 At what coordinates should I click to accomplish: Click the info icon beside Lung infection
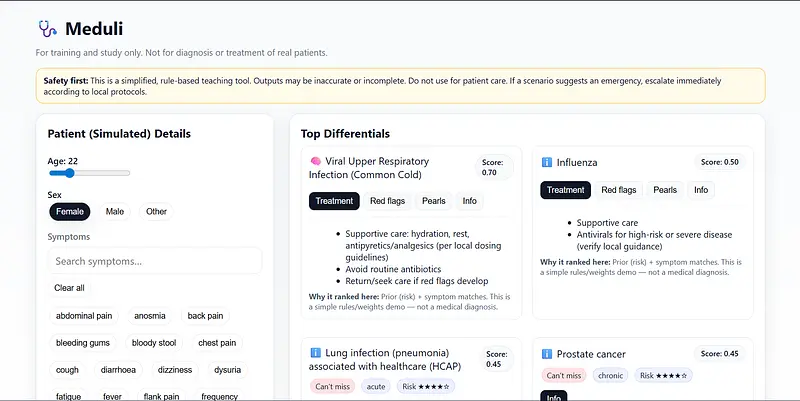click(x=315, y=353)
